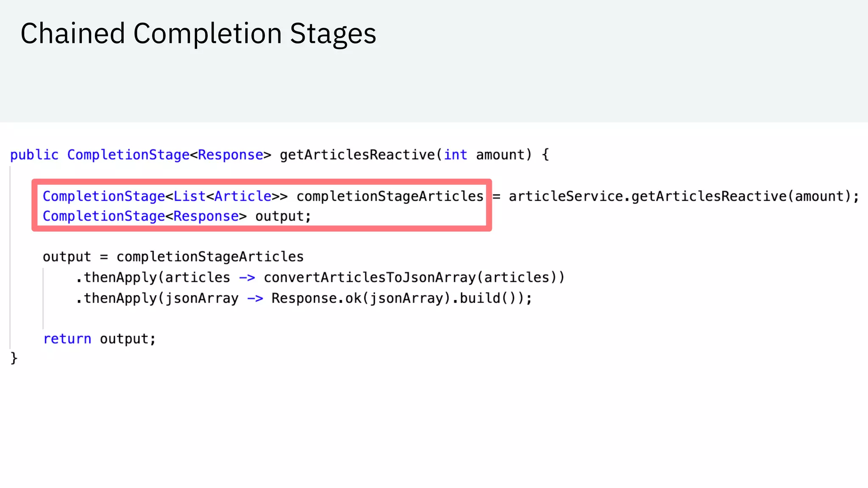
Task: Click 'CompletionStage<List<Article>> completionStageArticles' declaration
Action: pos(263,197)
